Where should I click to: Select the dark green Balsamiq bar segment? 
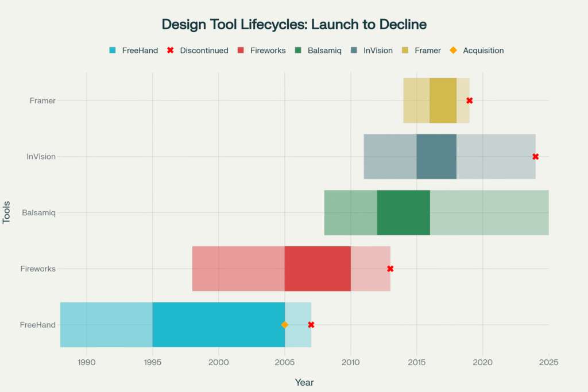coord(403,212)
